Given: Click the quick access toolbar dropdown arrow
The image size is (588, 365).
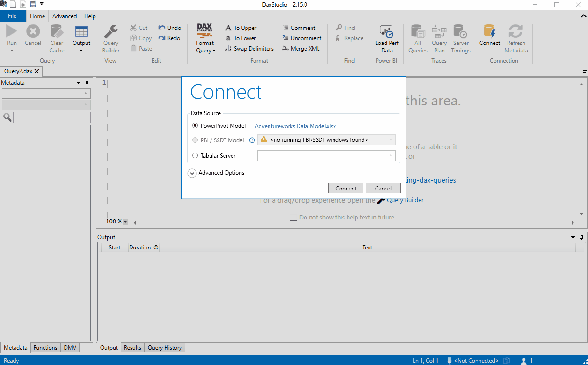Looking at the screenshot, I should click(42, 4).
